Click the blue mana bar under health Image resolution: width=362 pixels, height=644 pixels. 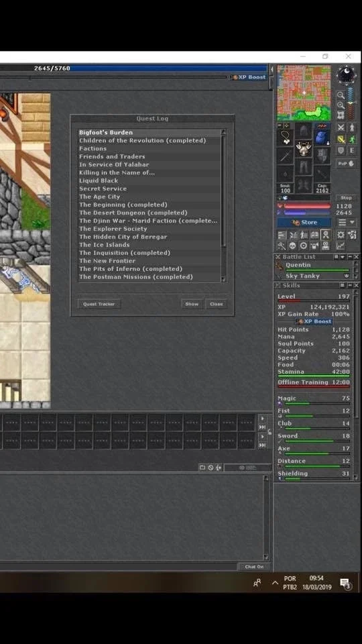point(307,213)
